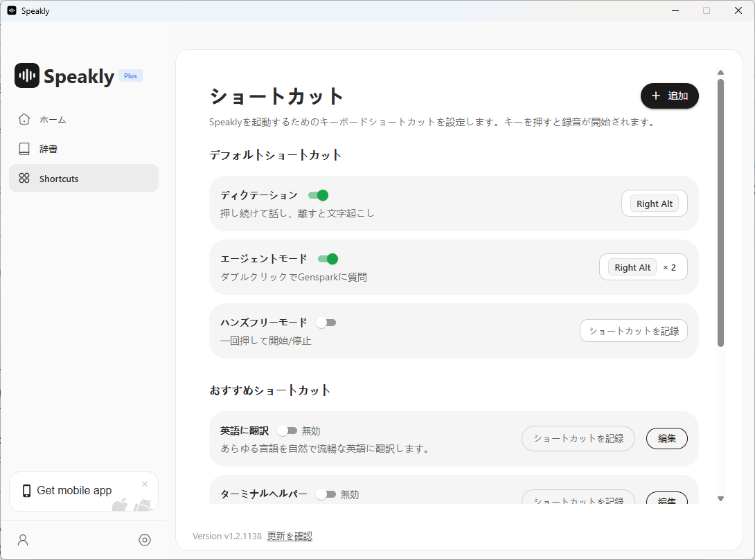This screenshot has height=560, width=755.
Task: Enable the ハンズフリーモード toggle
Action: pos(326,323)
